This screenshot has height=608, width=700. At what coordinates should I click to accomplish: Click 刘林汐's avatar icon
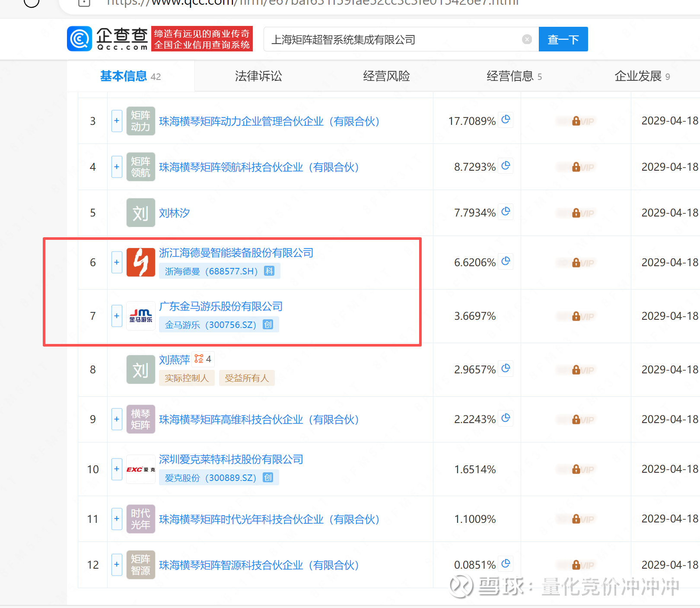(x=141, y=213)
